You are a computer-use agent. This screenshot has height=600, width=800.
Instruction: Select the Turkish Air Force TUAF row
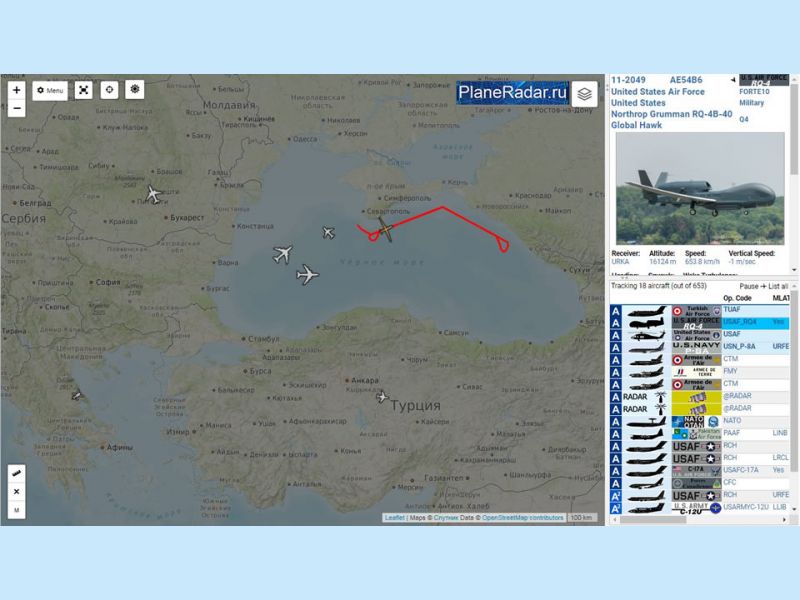pos(699,311)
